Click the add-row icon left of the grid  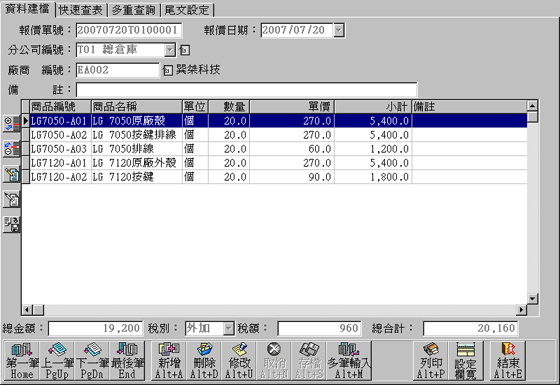click(x=12, y=124)
